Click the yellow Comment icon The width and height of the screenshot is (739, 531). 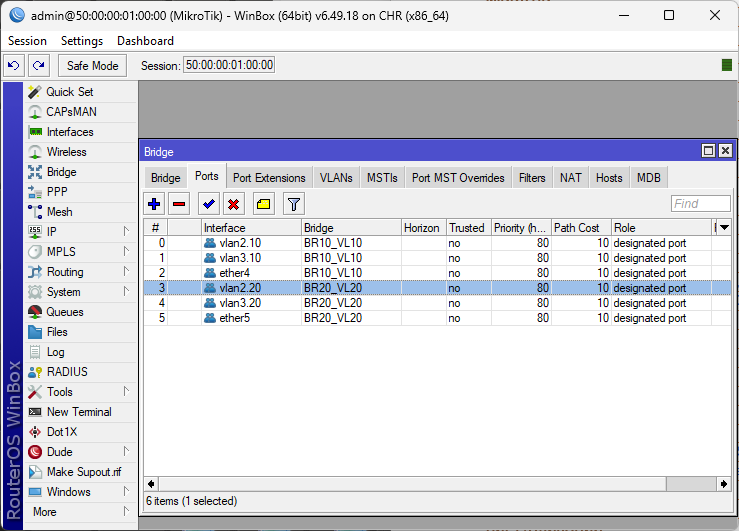tap(263, 204)
